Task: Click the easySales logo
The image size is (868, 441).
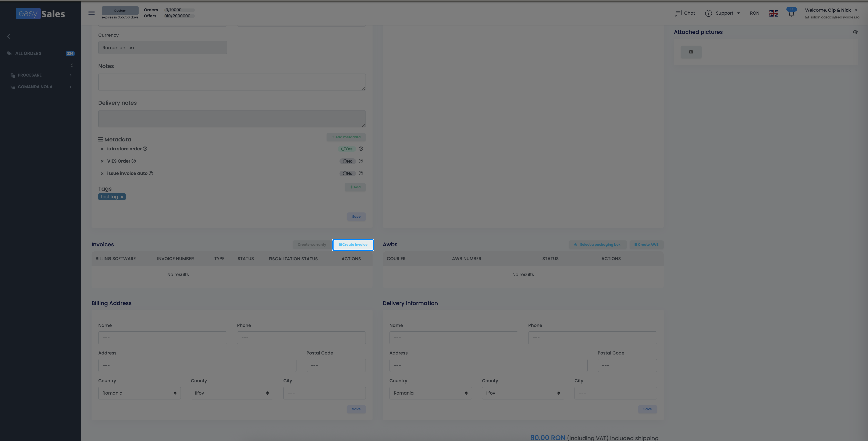Action: click(40, 14)
